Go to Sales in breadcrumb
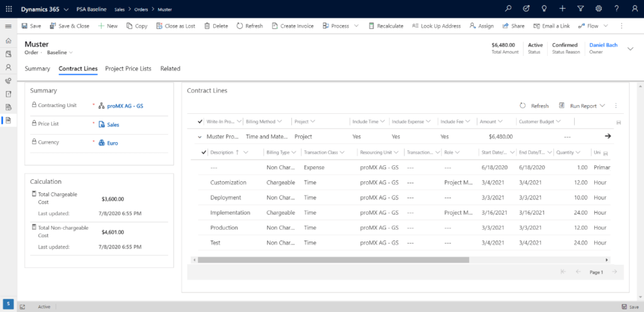This screenshot has height=312, width=644. point(119,9)
